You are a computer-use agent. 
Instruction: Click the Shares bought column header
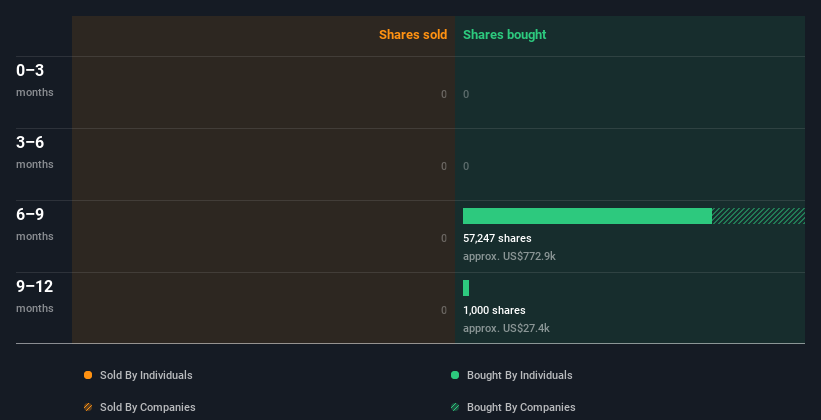click(505, 35)
